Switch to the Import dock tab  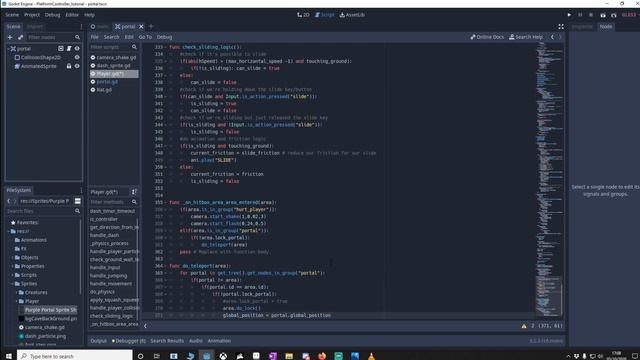[34, 27]
